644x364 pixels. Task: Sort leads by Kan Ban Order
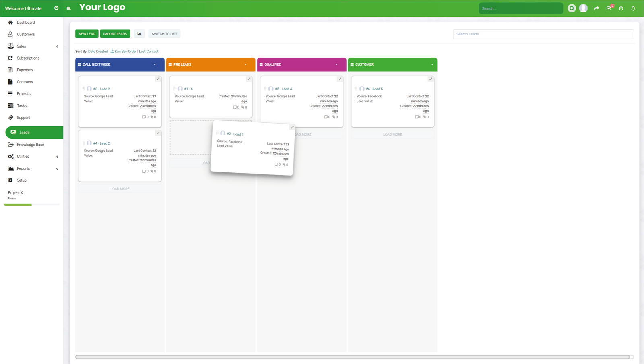point(125,52)
